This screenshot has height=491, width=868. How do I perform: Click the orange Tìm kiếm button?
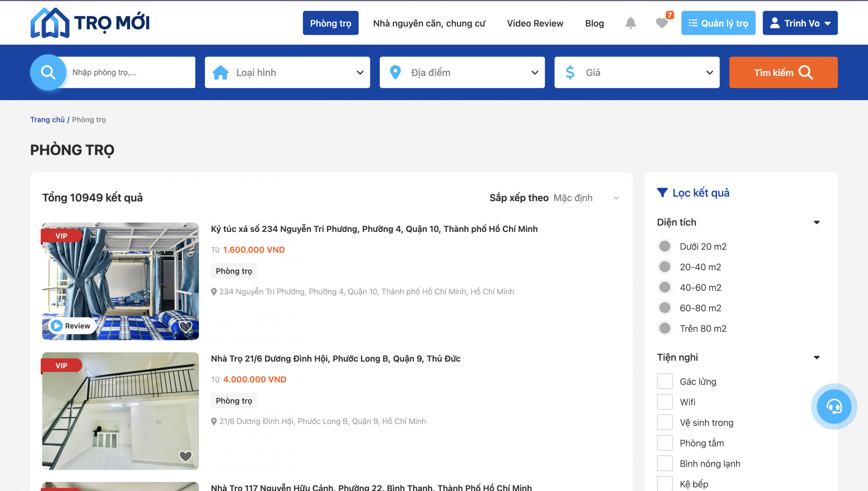coord(783,72)
